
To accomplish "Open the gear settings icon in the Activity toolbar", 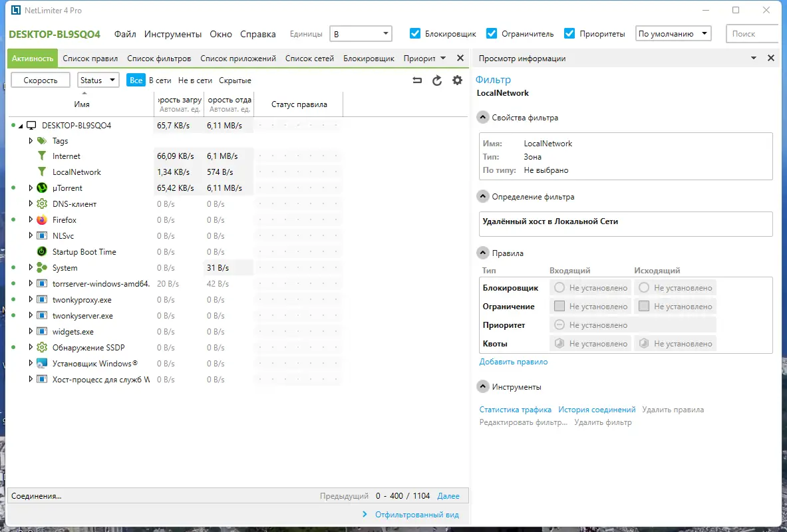I will (x=457, y=80).
